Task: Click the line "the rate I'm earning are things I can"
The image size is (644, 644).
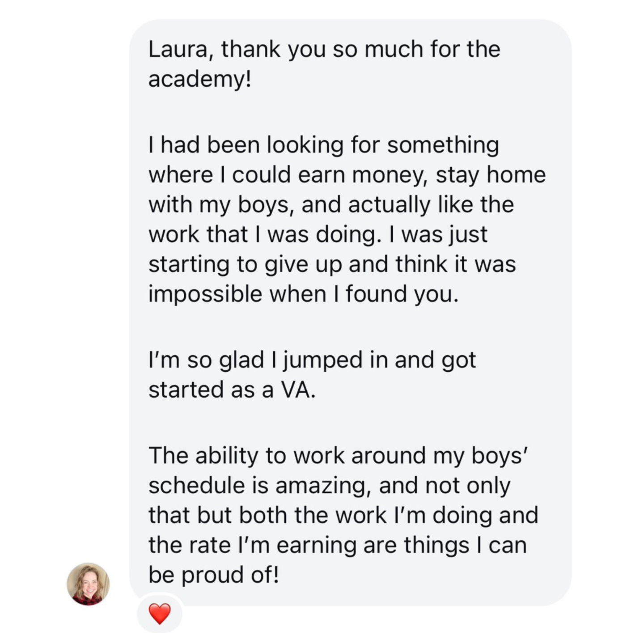Action: pyautogui.click(x=337, y=545)
